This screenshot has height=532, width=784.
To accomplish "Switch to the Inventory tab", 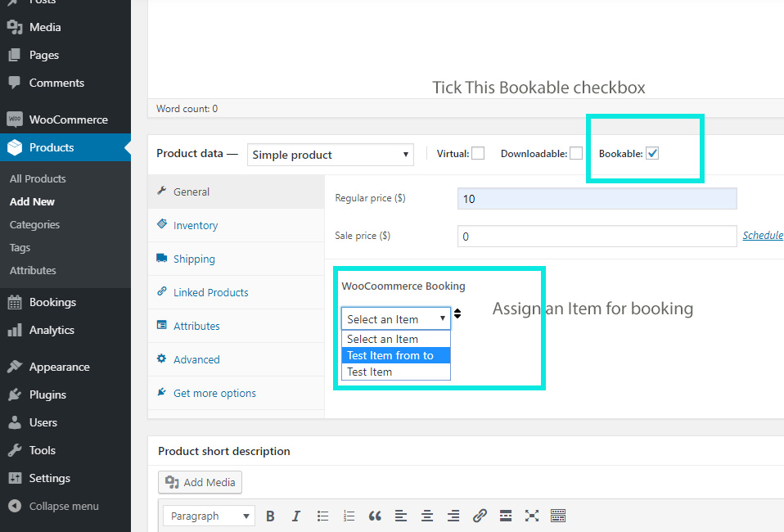I will point(195,225).
